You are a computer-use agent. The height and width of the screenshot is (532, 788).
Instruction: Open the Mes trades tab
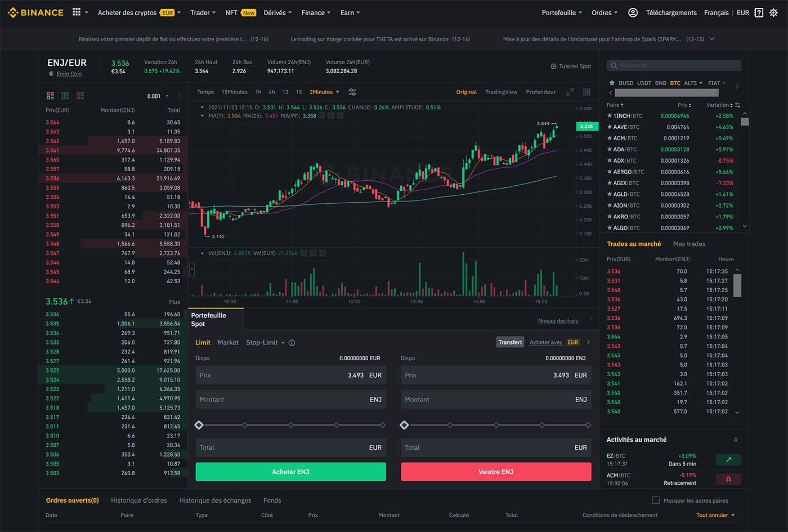click(689, 244)
